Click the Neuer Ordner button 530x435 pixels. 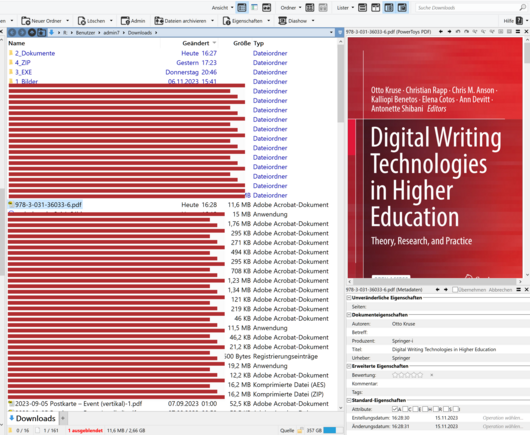tap(42, 21)
